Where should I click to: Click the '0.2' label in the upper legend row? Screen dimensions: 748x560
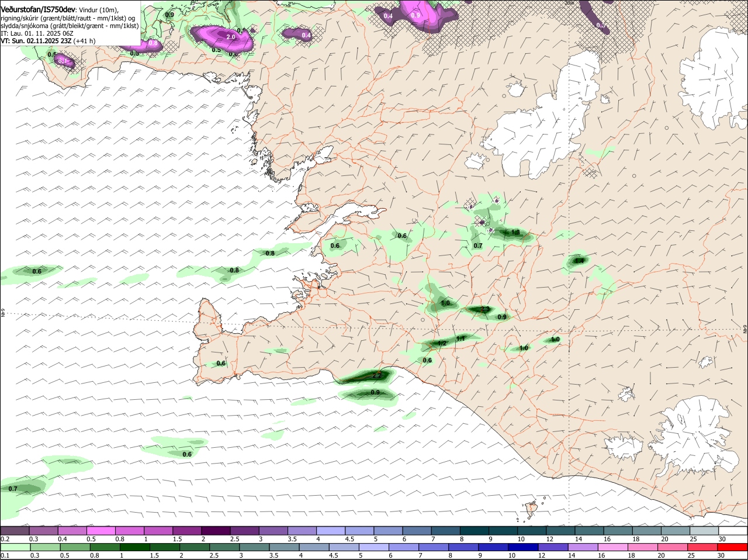[x=5, y=539]
